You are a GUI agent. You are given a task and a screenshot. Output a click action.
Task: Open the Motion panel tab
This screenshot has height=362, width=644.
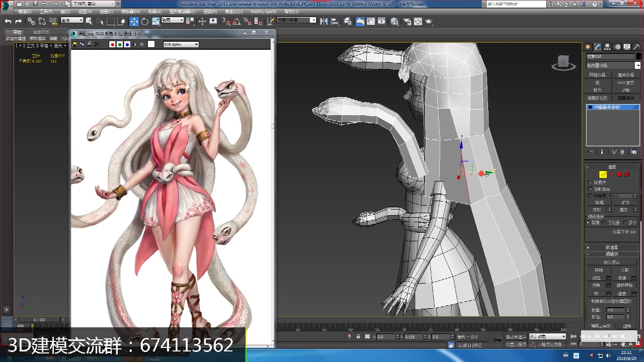[x=618, y=46]
